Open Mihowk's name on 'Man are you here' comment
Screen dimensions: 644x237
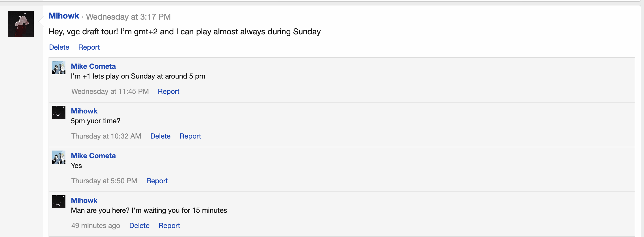tap(84, 200)
